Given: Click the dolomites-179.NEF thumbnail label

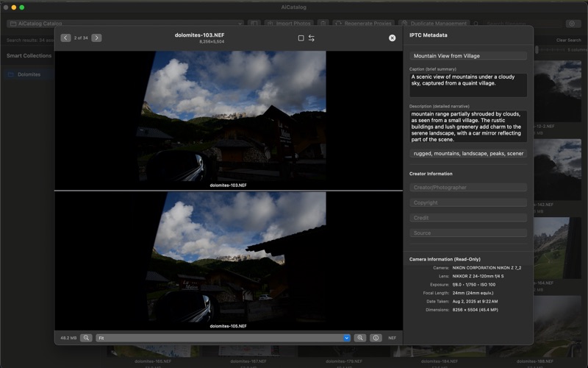Looking at the screenshot, I should 344,361.
